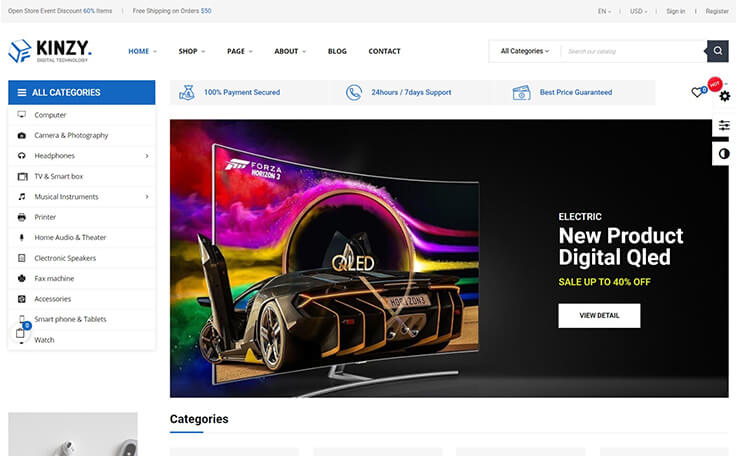This screenshot has width=736, height=456.
Task: Click the TV & Smart box icon
Action: [22, 176]
